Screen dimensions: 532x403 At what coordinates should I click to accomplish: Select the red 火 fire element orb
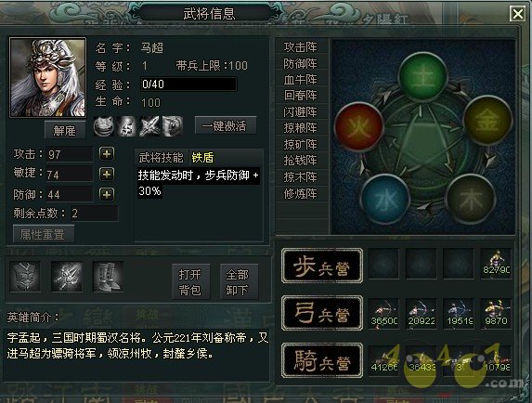pos(358,127)
